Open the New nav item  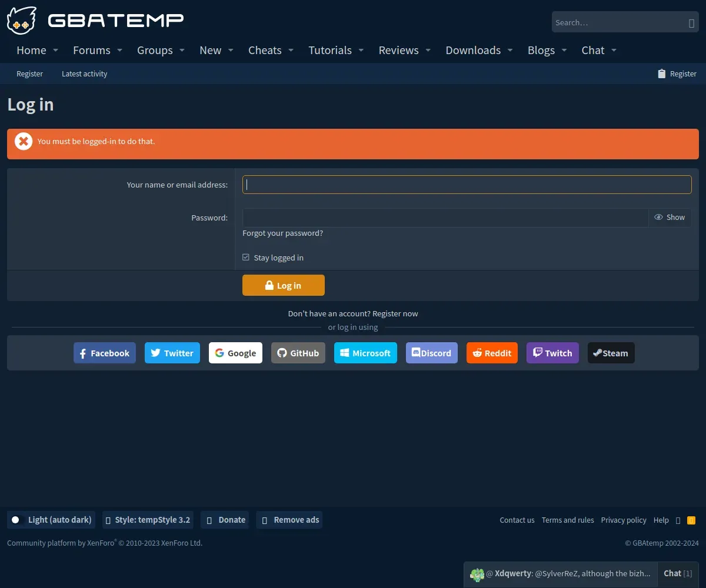211,51
